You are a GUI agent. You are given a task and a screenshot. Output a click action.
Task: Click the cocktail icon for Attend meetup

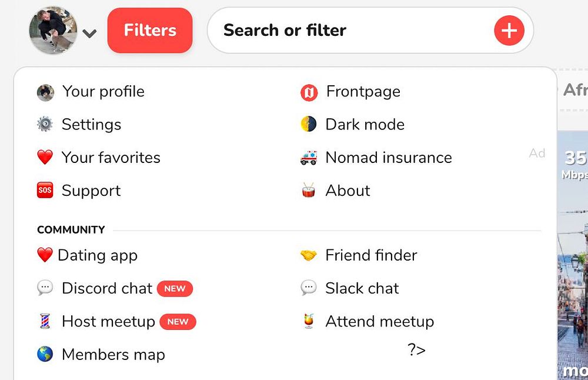pos(309,321)
